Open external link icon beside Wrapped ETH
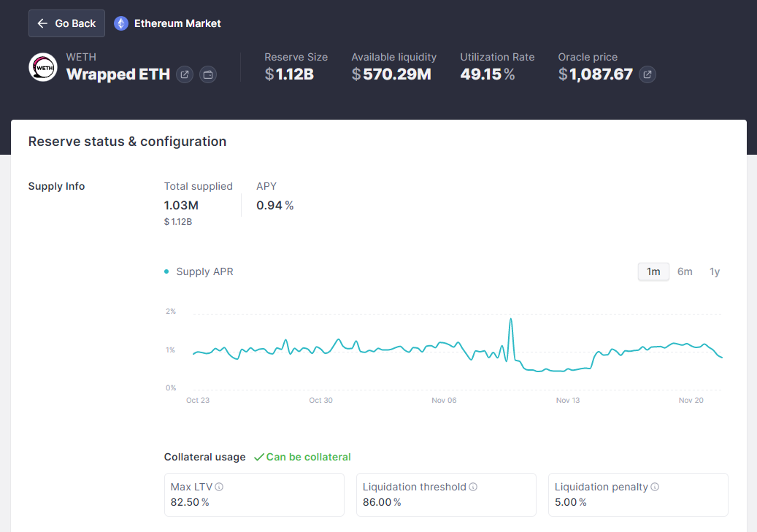This screenshot has width=757, height=532. coord(185,74)
